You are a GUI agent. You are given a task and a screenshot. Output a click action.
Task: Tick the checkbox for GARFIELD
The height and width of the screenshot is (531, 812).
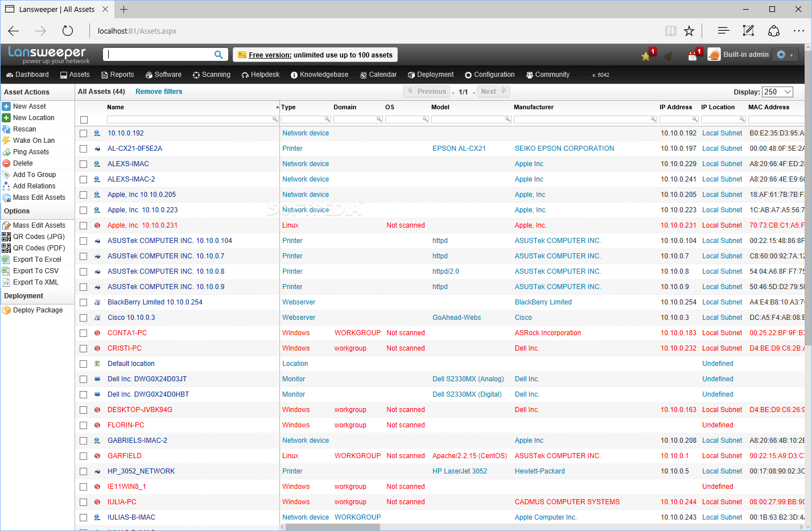pyautogui.click(x=84, y=456)
